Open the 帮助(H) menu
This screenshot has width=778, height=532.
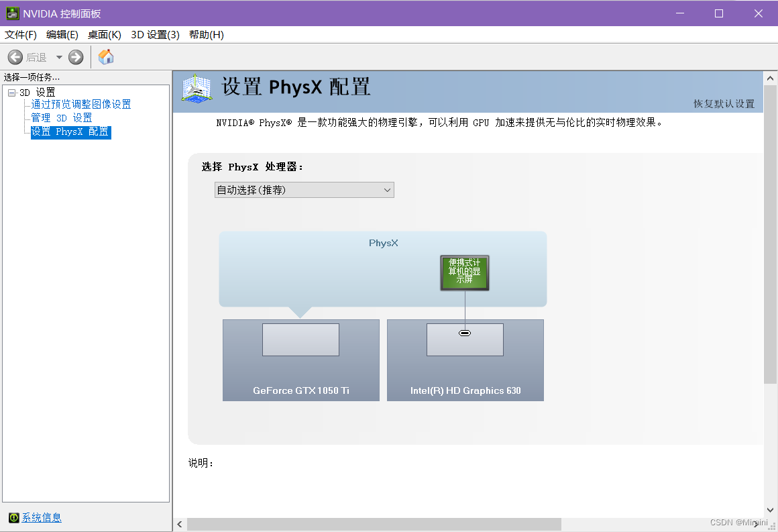207,35
